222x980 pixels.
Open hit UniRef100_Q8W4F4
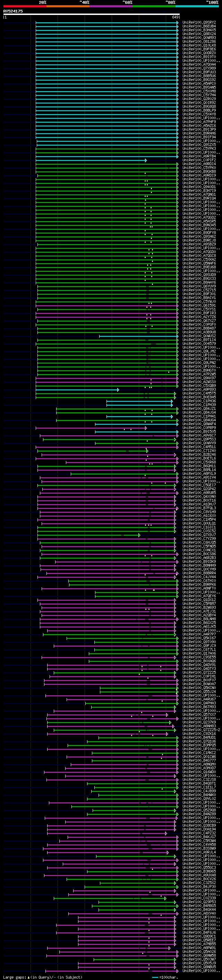pos(199,424)
